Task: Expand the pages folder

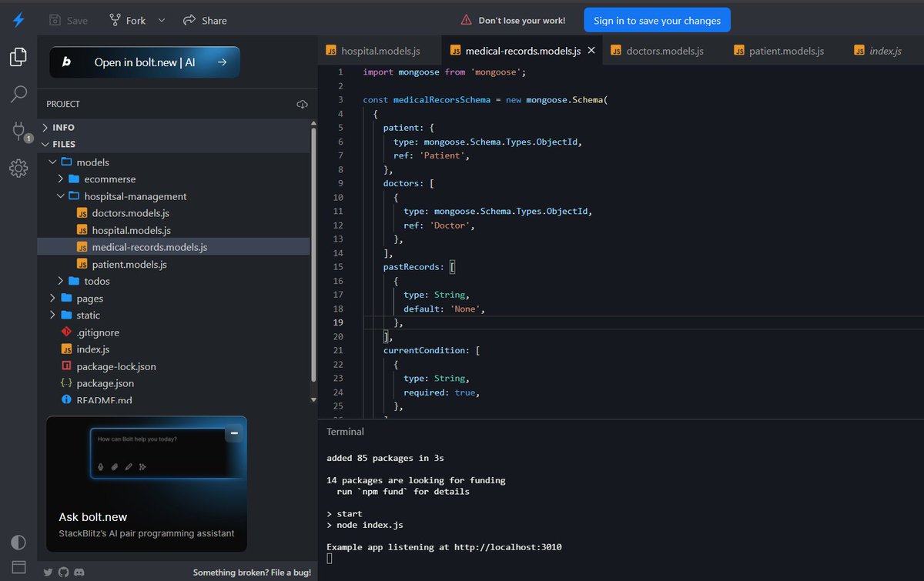Action: (x=174, y=299)
